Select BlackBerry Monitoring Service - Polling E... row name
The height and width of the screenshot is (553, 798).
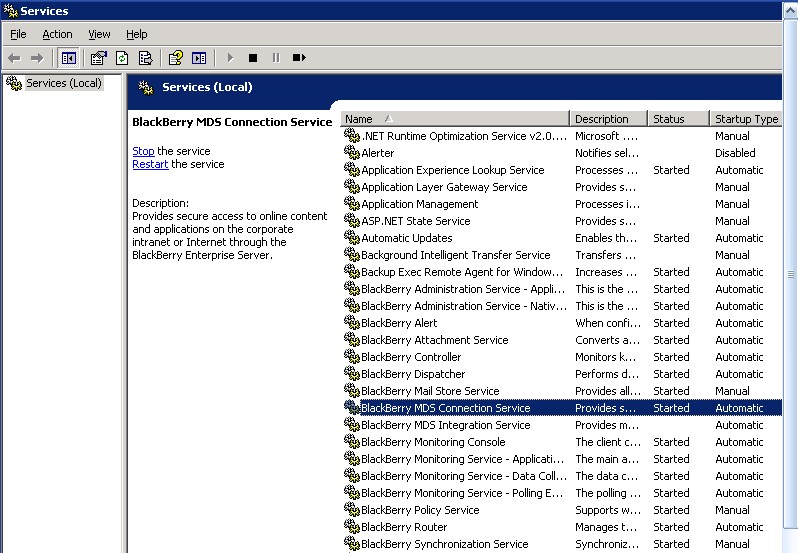pyautogui.click(x=462, y=493)
